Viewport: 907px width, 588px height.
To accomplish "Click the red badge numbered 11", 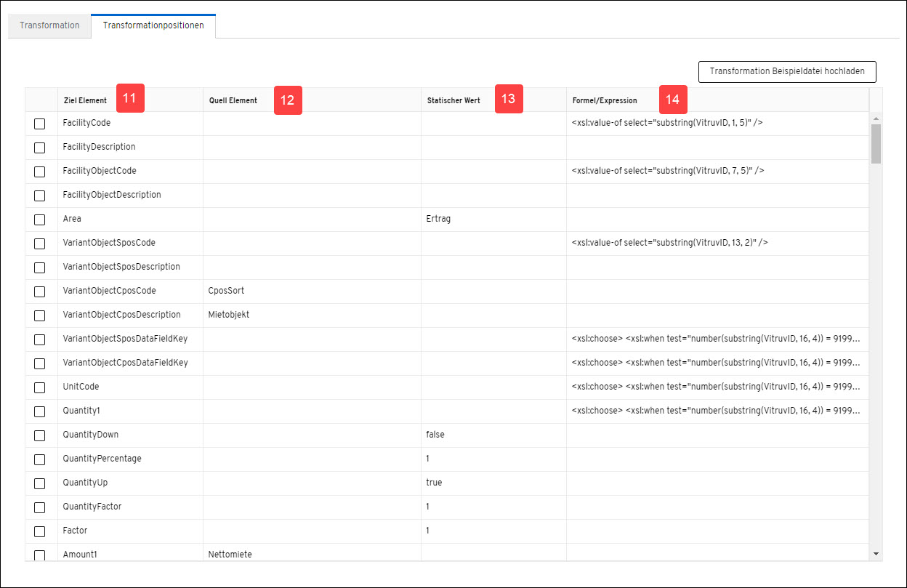I will point(130,99).
